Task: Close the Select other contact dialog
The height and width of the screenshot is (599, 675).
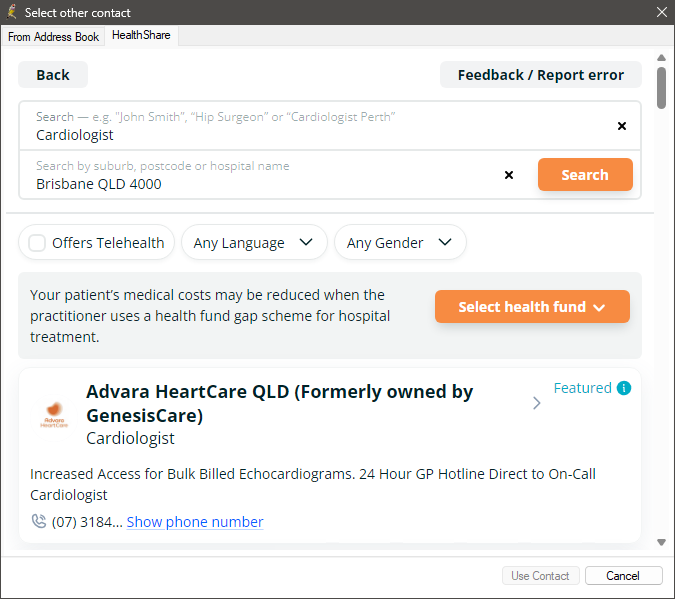Action: (662, 12)
